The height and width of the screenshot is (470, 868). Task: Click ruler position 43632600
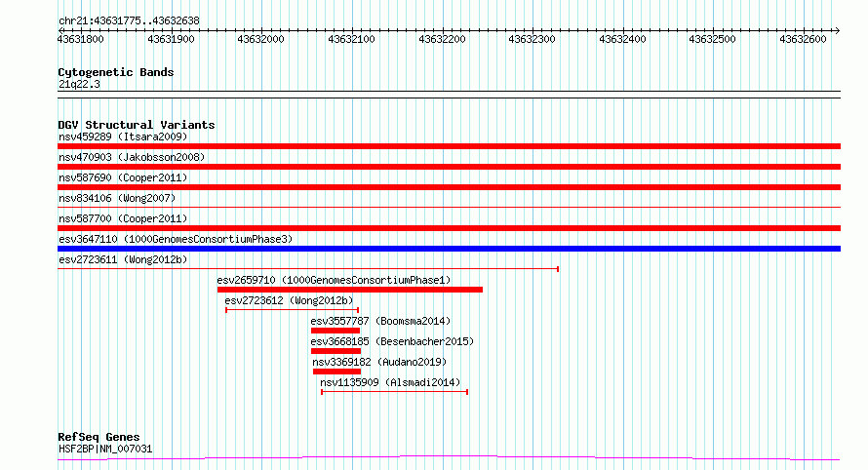(x=804, y=39)
